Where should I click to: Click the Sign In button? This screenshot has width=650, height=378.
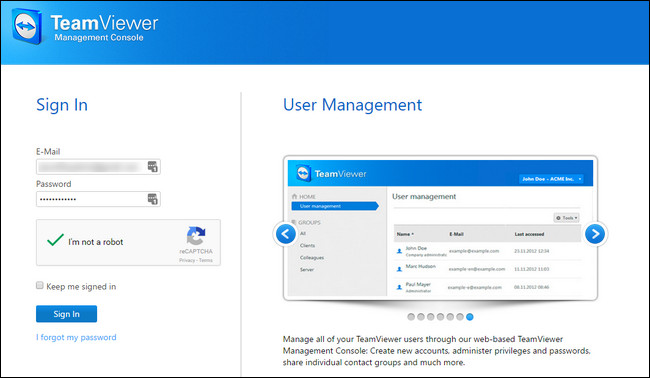[x=66, y=314]
